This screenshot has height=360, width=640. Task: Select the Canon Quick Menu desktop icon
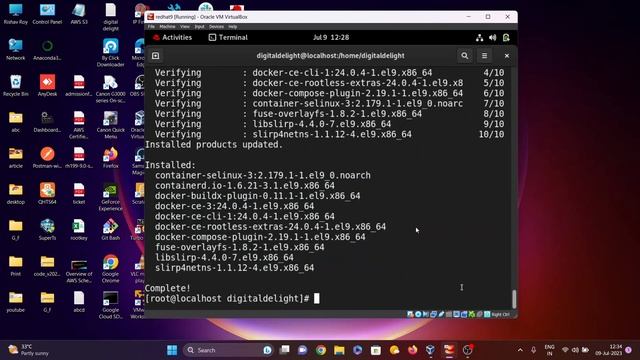111,125
